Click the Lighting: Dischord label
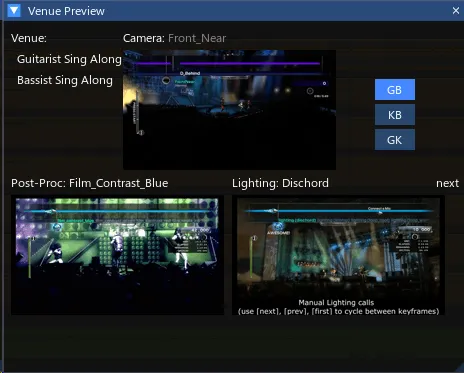The height and width of the screenshot is (373, 464). click(280, 183)
